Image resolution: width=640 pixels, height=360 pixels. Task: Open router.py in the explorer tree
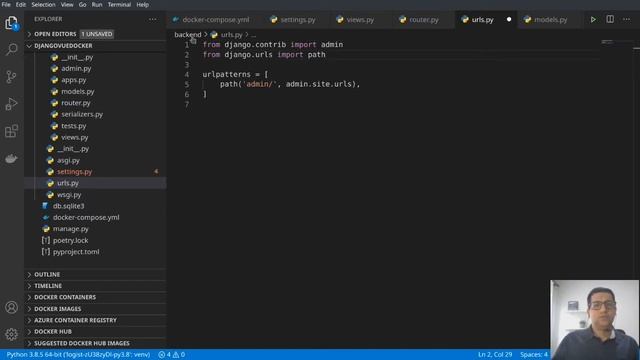(x=76, y=103)
